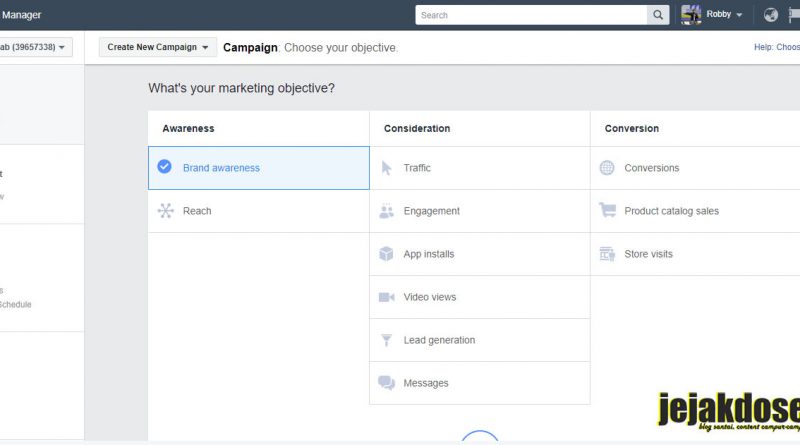Viewport: 800px width, 445px height.
Task: Click the Messages chat bubble icon
Action: tap(387, 383)
